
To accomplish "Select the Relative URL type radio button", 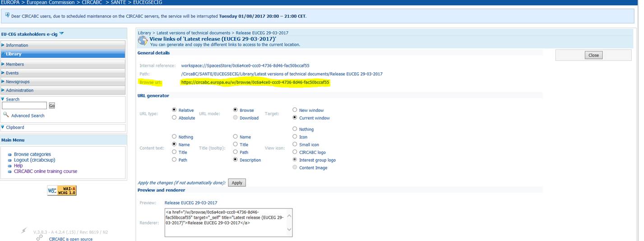I will point(174,110).
